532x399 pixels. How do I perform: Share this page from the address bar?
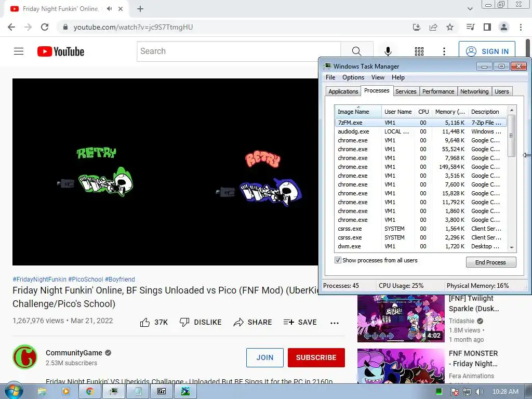[x=433, y=27]
